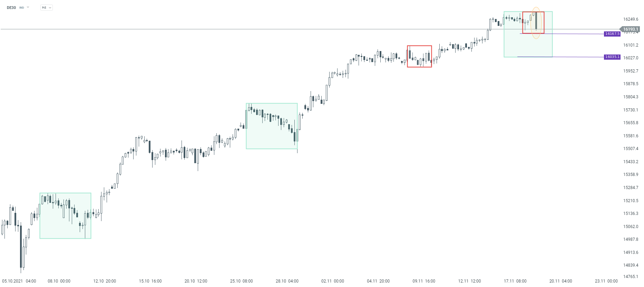Click the purple 16035.1 price label

612,57
